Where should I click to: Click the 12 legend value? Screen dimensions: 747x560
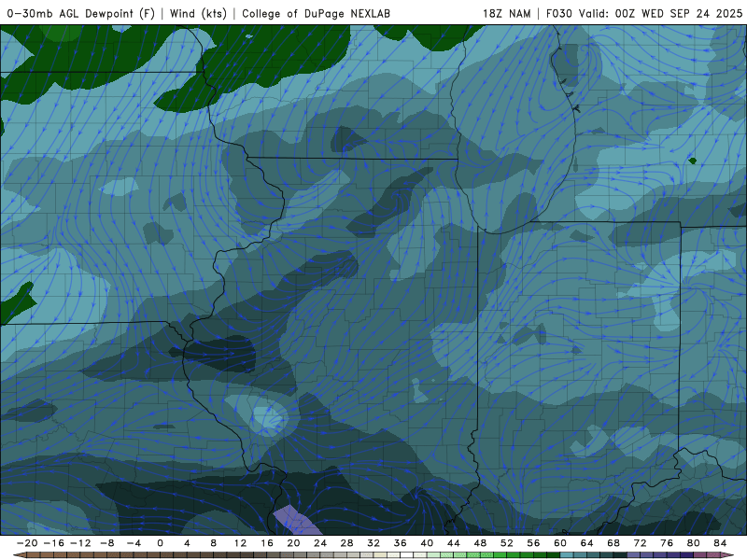240,543
